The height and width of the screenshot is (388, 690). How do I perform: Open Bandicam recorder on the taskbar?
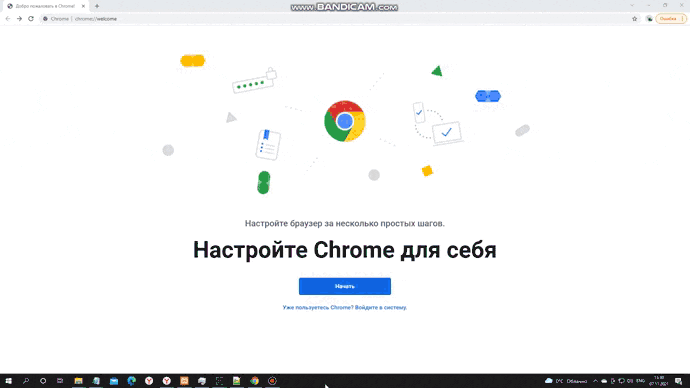pyautogui.click(x=272, y=381)
